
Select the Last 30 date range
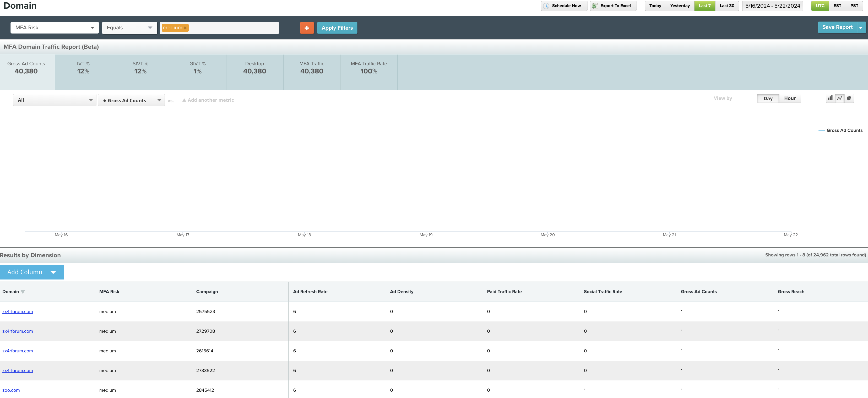coord(727,6)
